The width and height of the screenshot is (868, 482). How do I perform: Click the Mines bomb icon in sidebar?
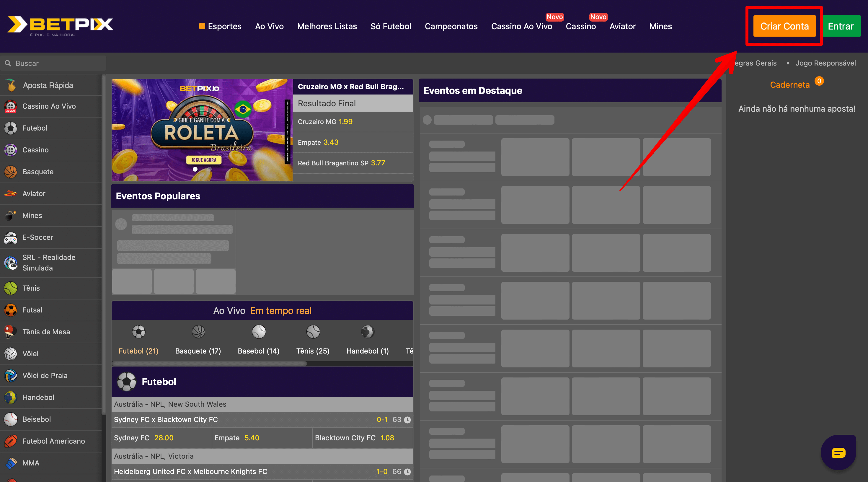(x=11, y=215)
